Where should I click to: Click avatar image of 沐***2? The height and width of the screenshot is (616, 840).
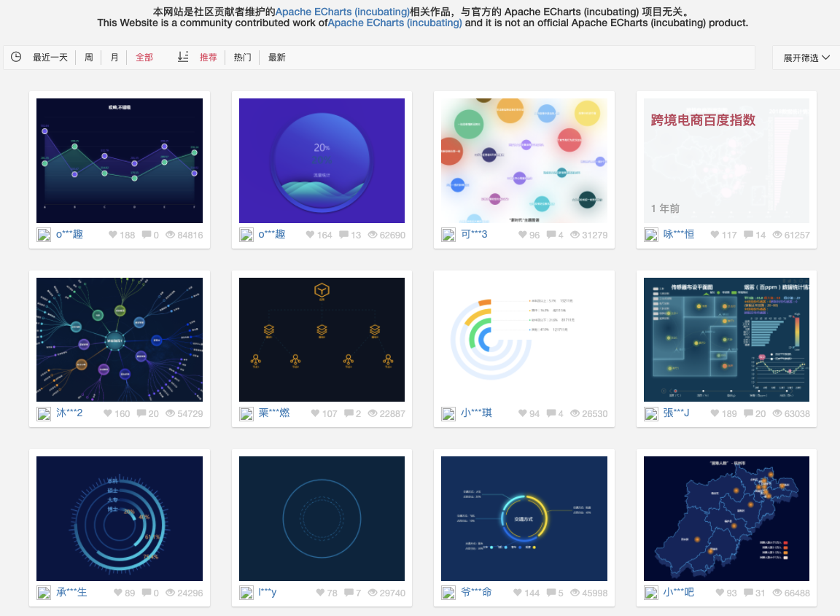point(44,413)
